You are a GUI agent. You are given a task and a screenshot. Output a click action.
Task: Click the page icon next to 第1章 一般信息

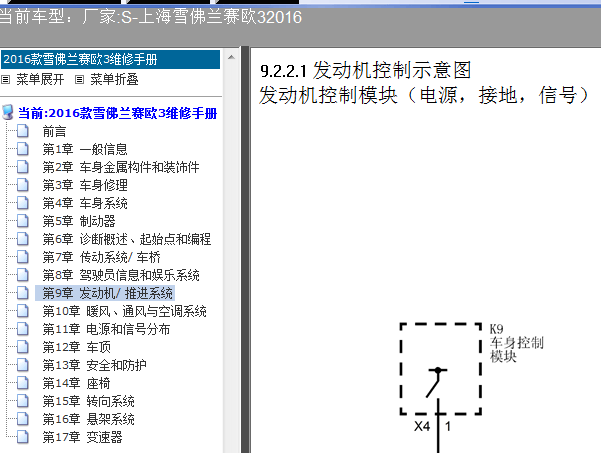(x=23, y=149)
